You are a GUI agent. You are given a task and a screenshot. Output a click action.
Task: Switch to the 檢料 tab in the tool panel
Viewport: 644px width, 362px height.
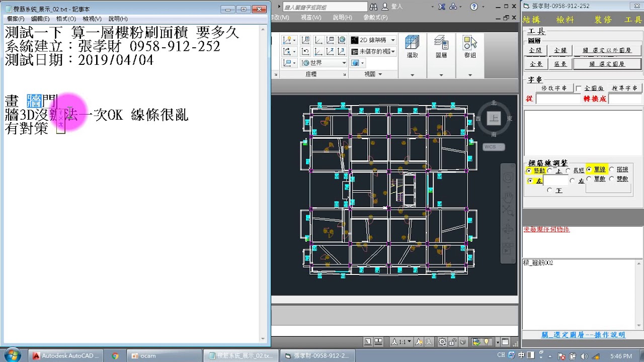565,20
